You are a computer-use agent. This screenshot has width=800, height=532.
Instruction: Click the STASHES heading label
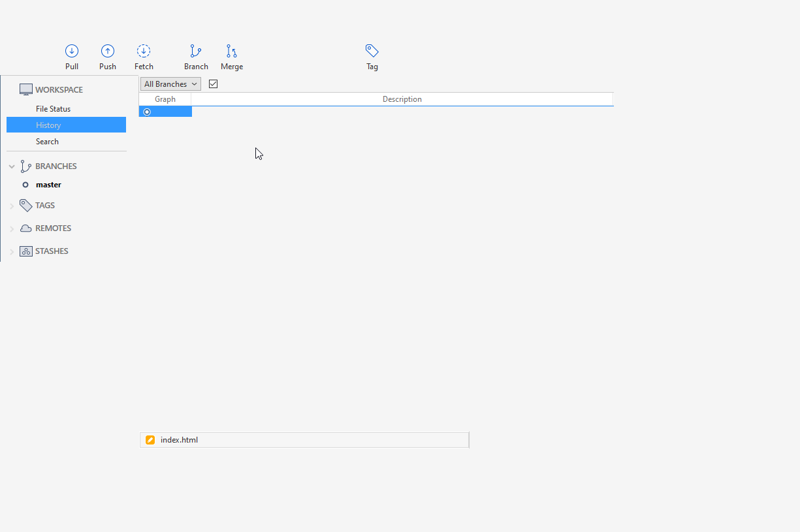pyautogui.click(x=52, y=251)
